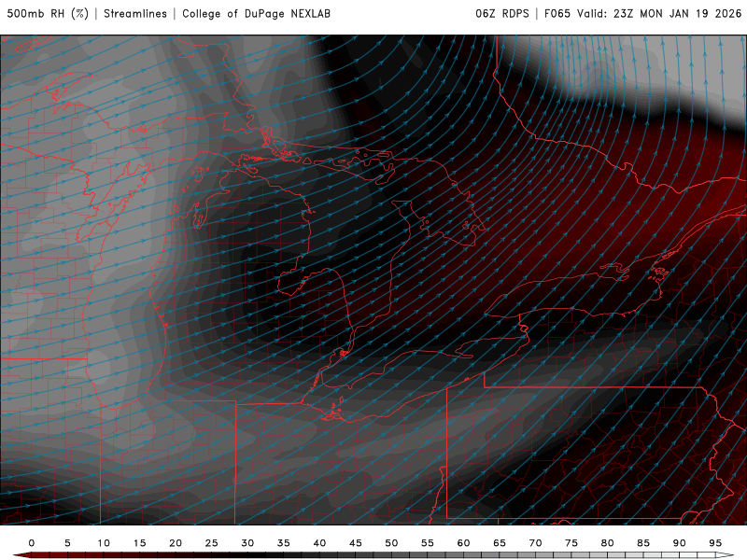Click the right arrow end of the colorbar
Viewport: 747px width, 560px height.
725,555
